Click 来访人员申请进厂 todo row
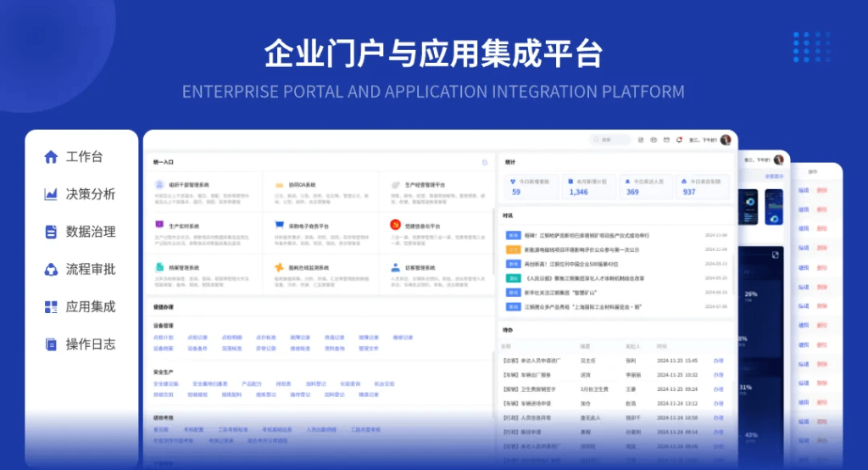The height and width of the screenshot is (470, 868). point(615,361)
